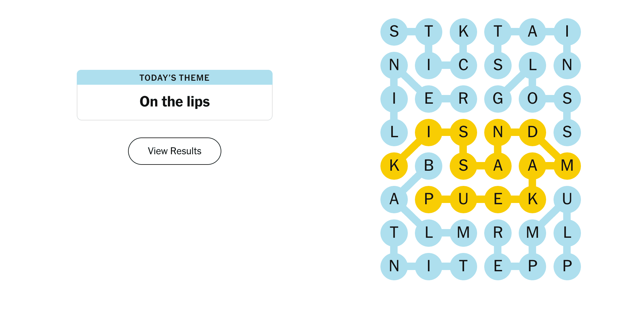Click the 'On the lips' theme text
Viewport: 644px width, 311px height.
coord(174,101)
